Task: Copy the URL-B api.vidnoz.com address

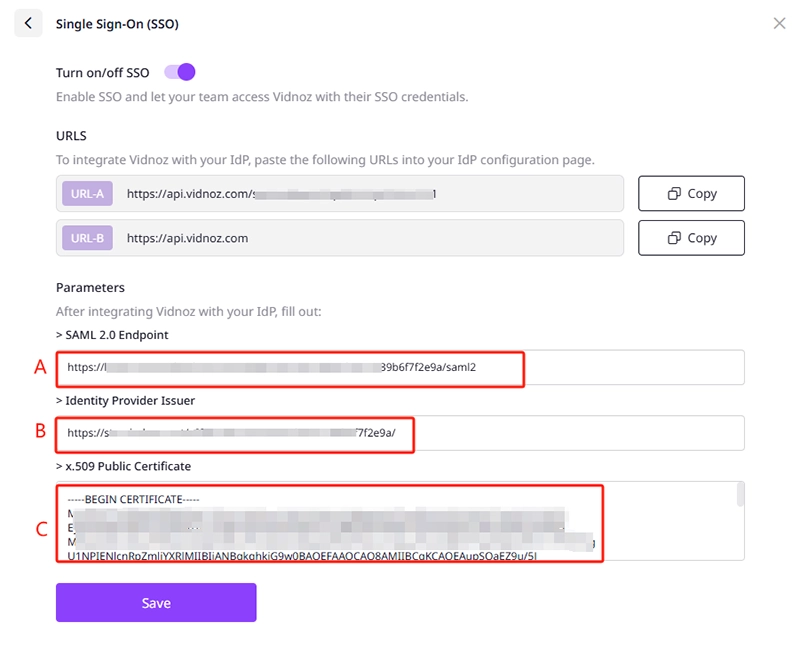Action: pyautogui.click(x=691, y=238)
